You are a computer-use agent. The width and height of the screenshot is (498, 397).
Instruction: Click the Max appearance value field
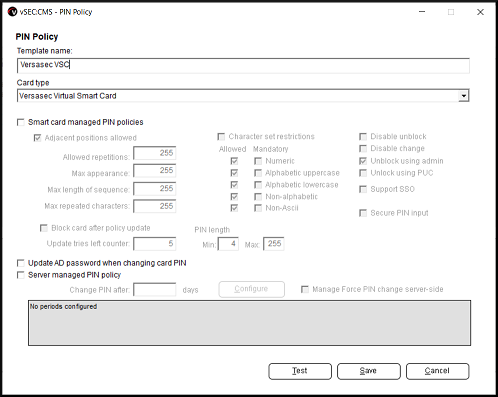pyautogui.click(x=155, y=171)
